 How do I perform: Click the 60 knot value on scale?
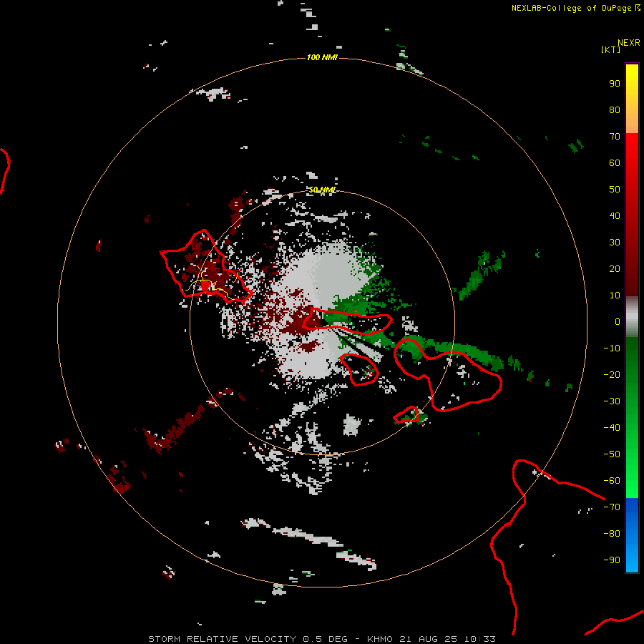[615, 162]
